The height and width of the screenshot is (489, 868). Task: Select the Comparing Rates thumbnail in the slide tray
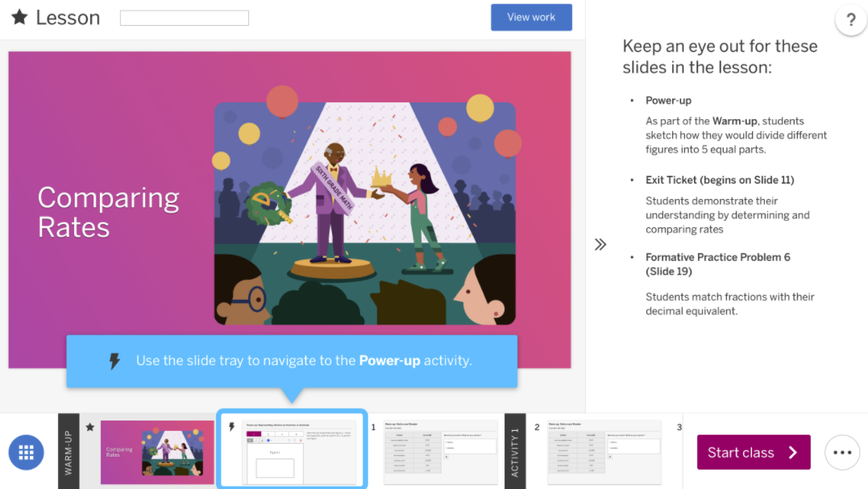pos(157,453)
